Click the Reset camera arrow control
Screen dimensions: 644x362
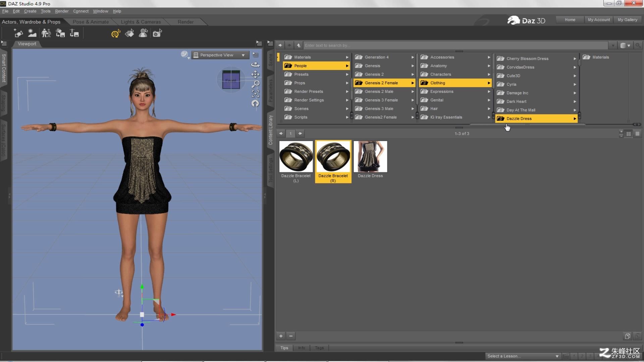[x=255, y=104]
